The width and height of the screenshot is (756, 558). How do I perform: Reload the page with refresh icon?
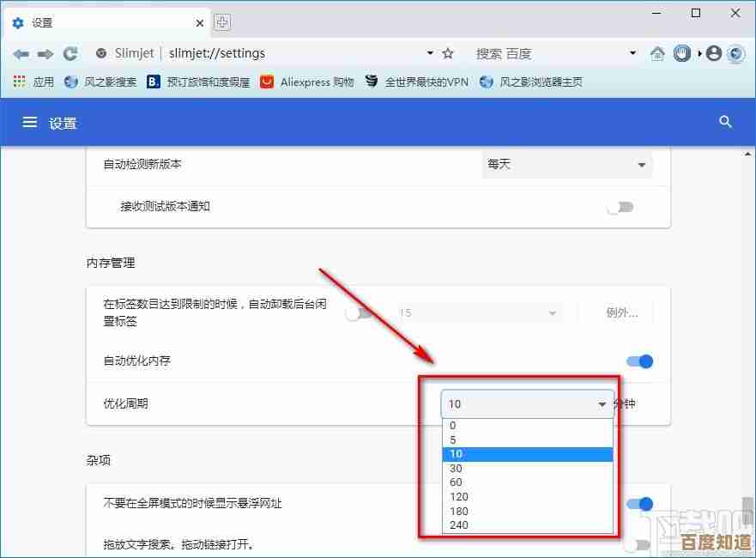(70, 53)
